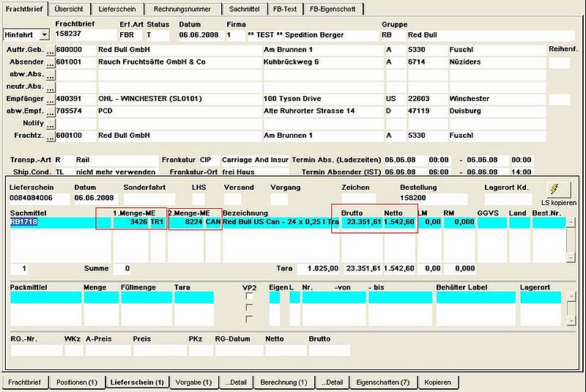586x392 pixels.
Task: Open the FB-Text tab
Action: (285, 9)
